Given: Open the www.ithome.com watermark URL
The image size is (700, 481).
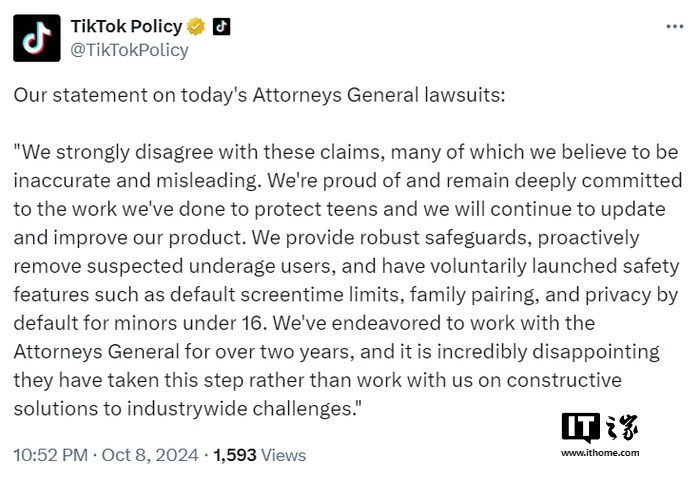Looking at the screenshot, I should coord(599,453).
